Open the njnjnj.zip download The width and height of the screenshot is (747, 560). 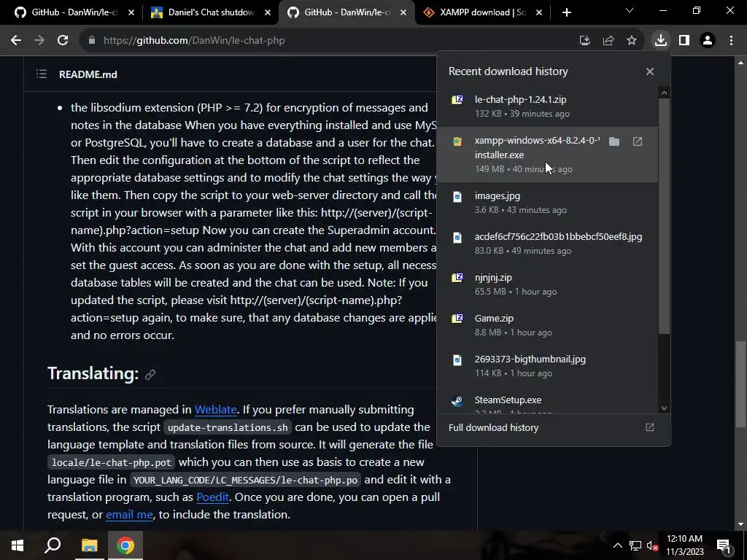click(x=547, y=284)
